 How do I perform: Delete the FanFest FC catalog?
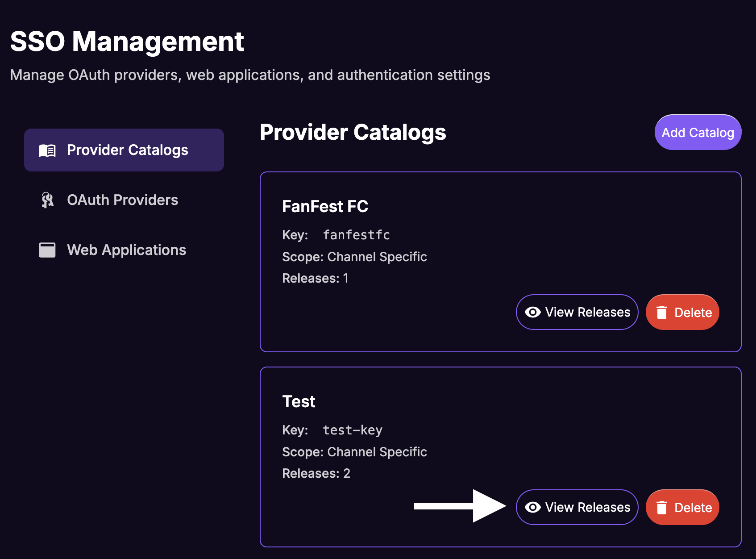(682, 312)
